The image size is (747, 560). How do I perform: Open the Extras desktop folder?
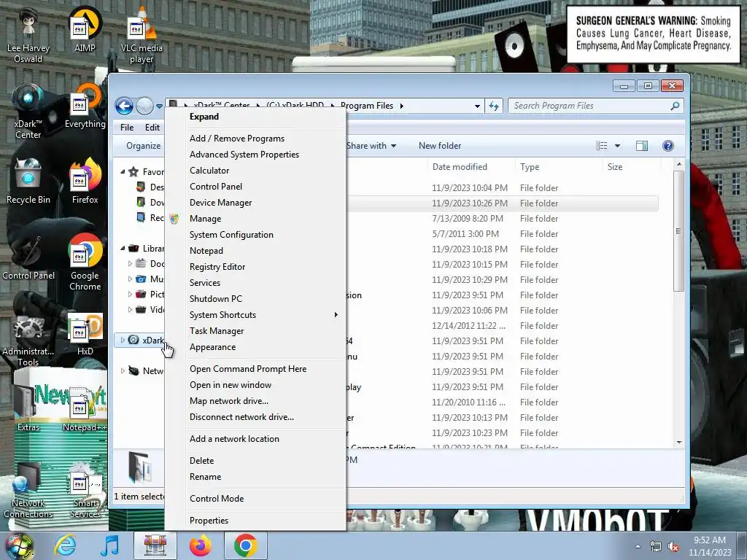coord(28,408)
